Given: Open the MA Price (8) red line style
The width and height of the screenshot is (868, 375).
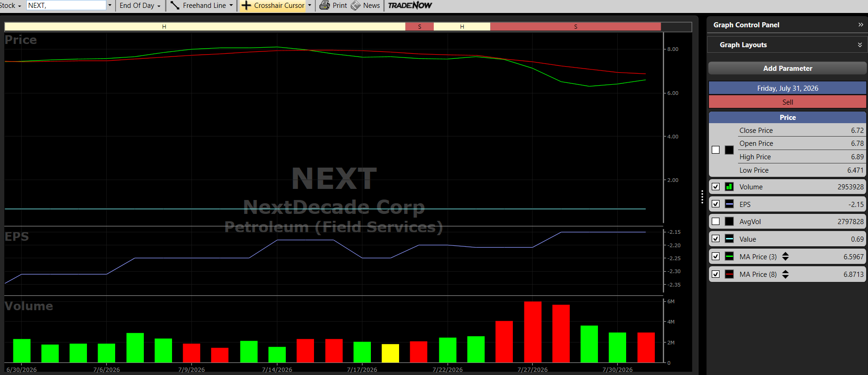Looking at the screenshot, I should coord(729,274).
